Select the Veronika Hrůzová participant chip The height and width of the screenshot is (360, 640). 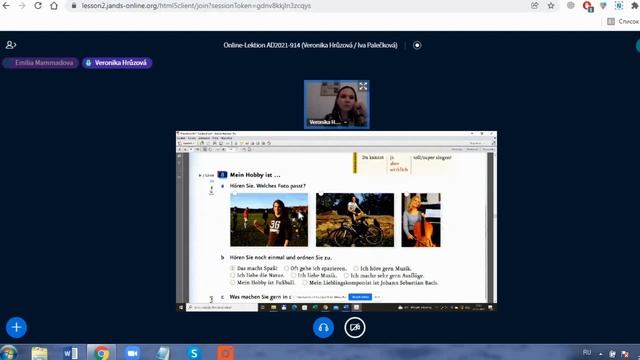pyautogui.click(x=117, y=63)
